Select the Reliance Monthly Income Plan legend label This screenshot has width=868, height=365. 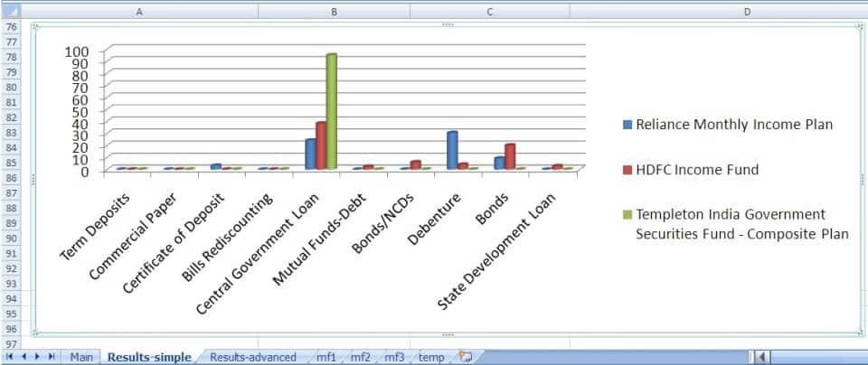click(734, 125)
